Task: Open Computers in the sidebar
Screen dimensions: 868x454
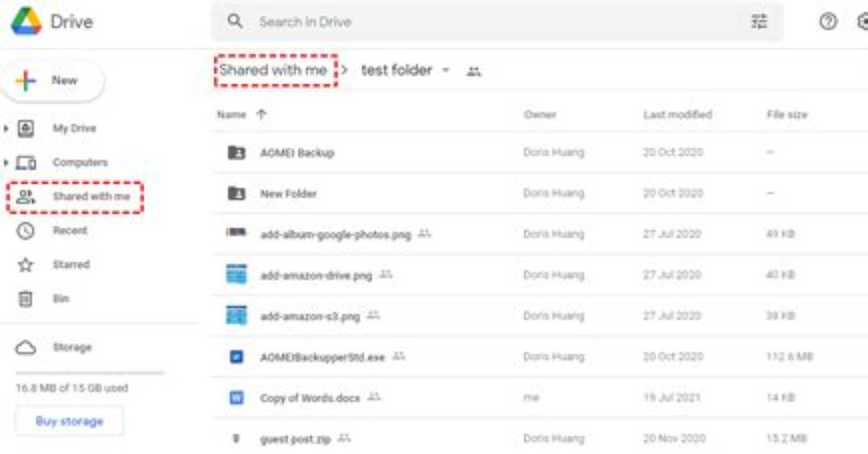Action: tap(80, 163)
